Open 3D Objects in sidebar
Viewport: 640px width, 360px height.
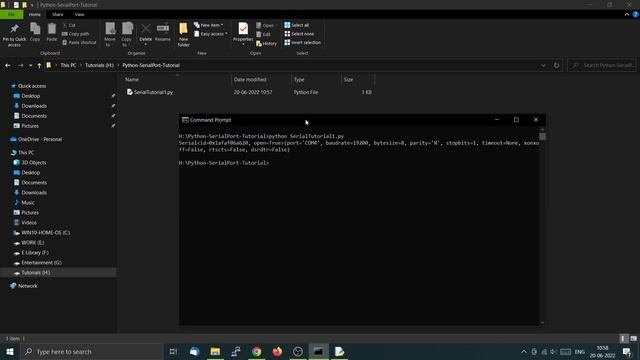click(x=33, y=162)
